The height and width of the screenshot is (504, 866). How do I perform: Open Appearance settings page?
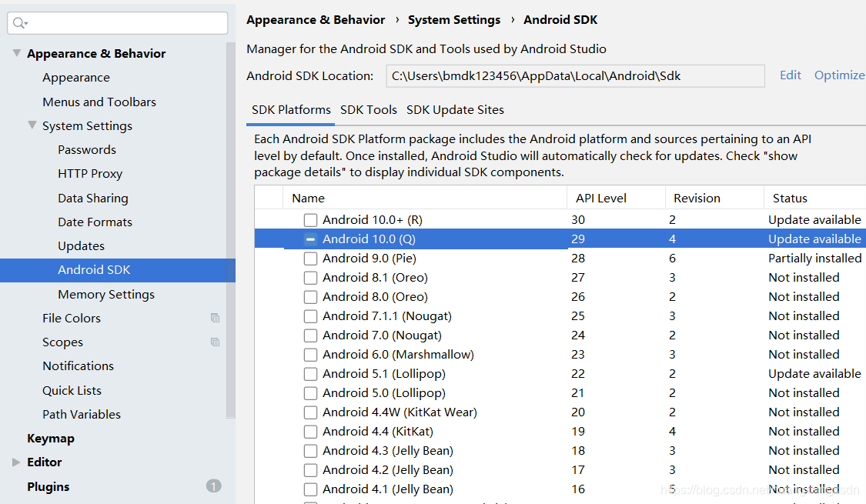point(76,78)
